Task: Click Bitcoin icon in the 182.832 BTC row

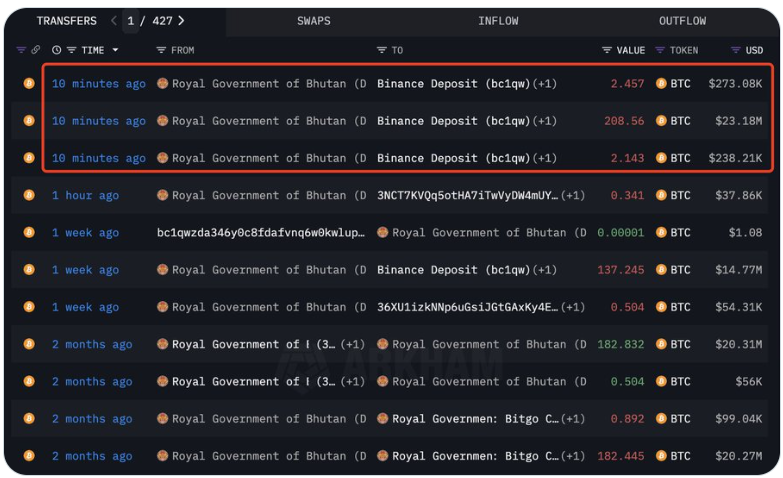Action: (x=29, y=344)
